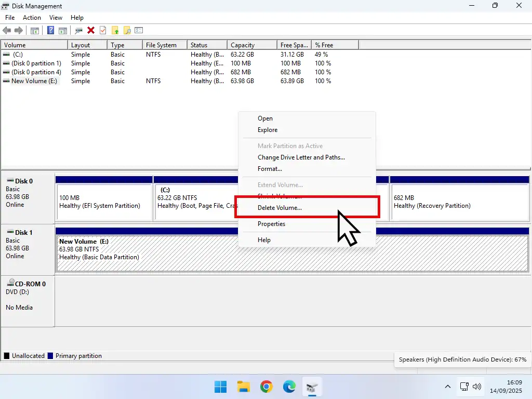
Task: Open the speaker volume tray icon
Action: 477,387
